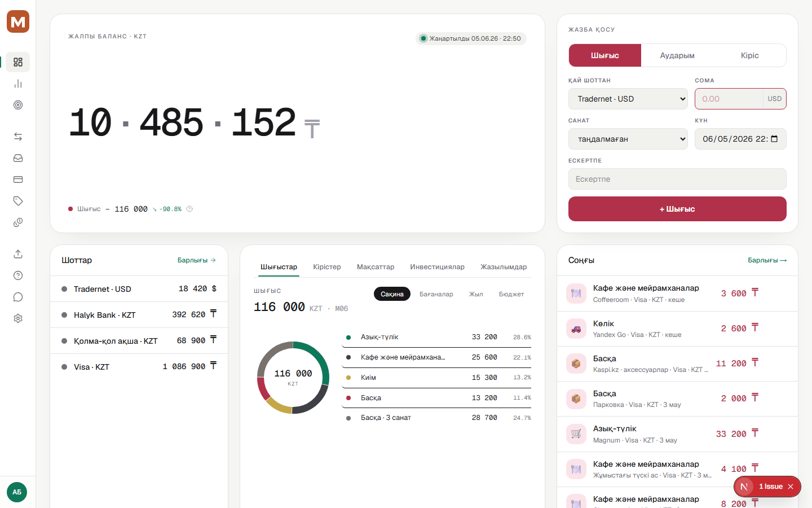Viewport: 812px width, 508px height.
Task: Click the N icon in the issue badge
Action: pyautogui.click(x=744, y=487)
